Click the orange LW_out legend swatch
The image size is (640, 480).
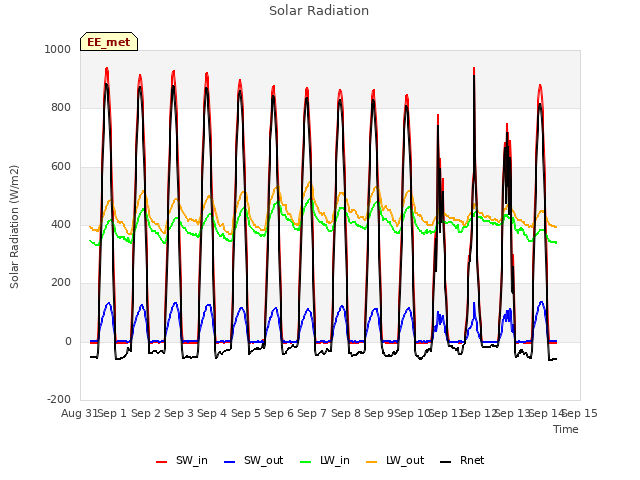tap(372, 462)
